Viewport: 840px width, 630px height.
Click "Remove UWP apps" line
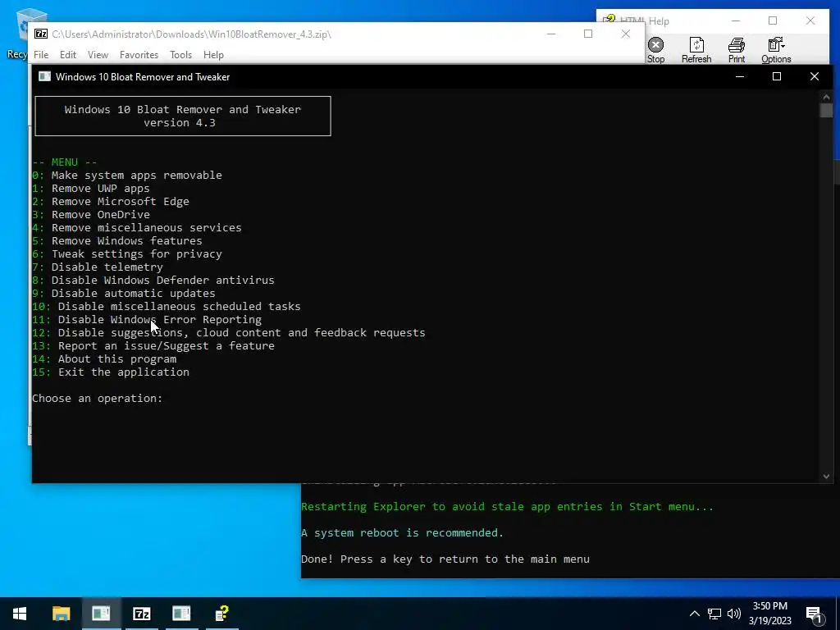tap(91, 189)
